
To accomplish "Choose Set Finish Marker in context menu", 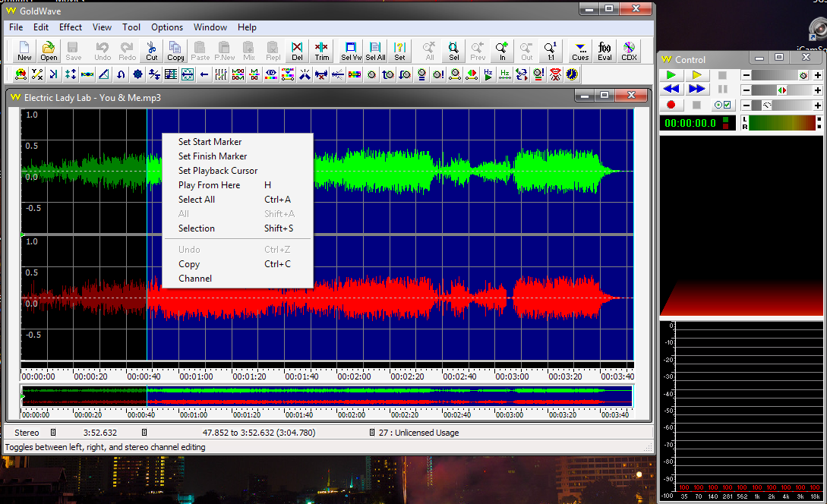I will tap(238, 156).
